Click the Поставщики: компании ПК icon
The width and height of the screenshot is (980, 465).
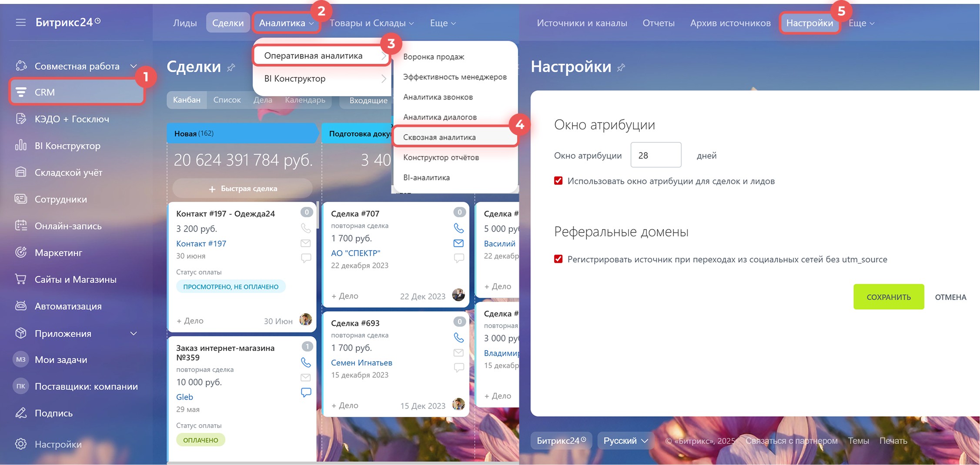click(21, 386)
